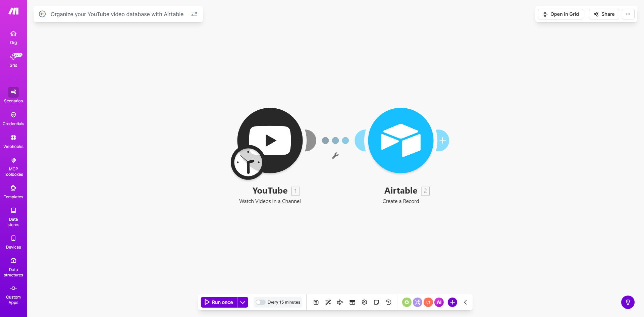644x317 pixels.
Task: Open the Webhooks section
Action: click(x=13, y=142)
